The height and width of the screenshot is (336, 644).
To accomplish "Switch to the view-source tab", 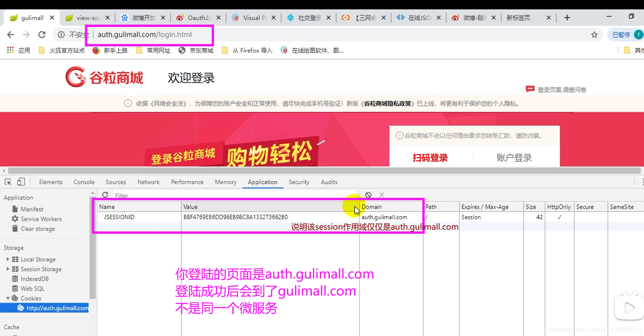I will pos(88,18).
